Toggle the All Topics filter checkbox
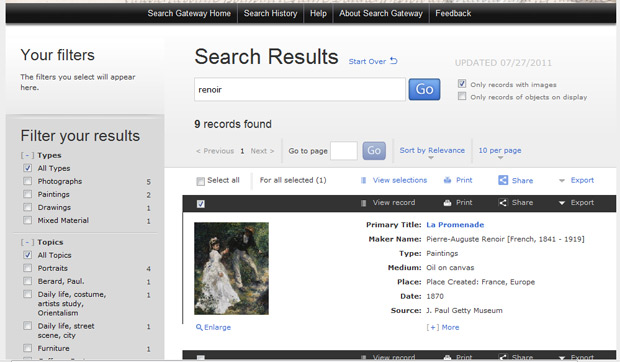 click(27, 255)
